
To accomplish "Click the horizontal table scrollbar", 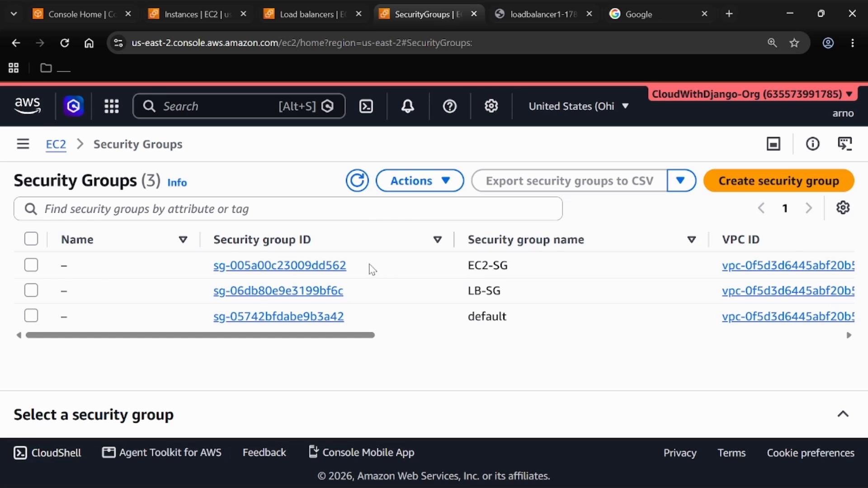I will (200, 335).
